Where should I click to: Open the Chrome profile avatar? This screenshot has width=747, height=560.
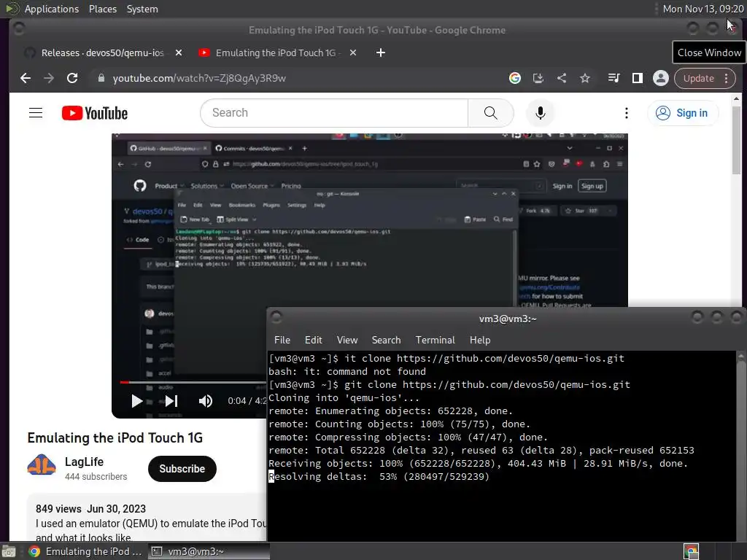point(661,78)
